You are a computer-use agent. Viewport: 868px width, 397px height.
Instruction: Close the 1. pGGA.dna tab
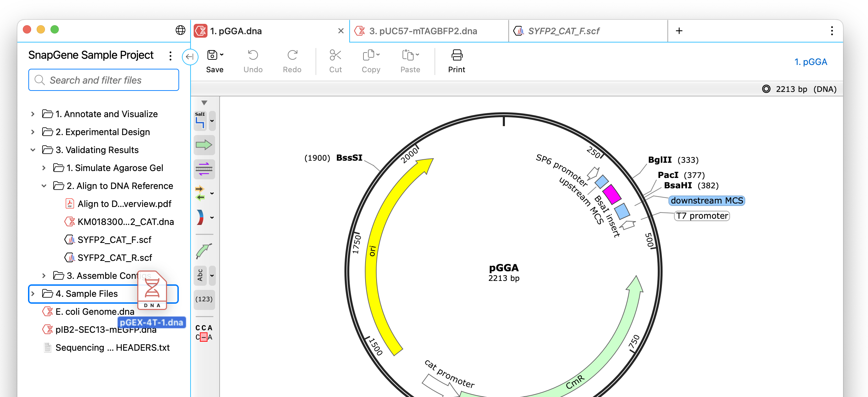coord(341,31)
